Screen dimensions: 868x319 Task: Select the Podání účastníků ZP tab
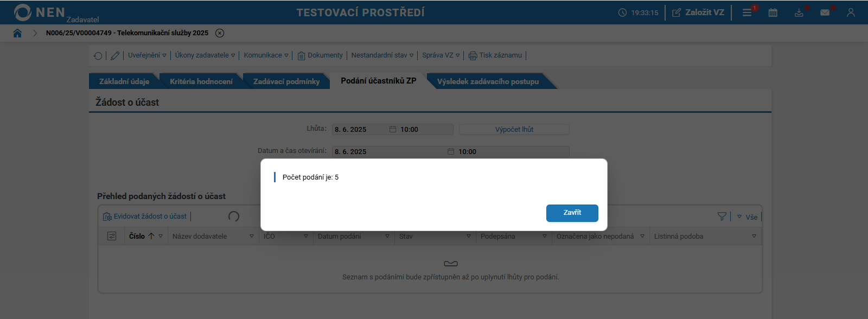tap(379, 81)
